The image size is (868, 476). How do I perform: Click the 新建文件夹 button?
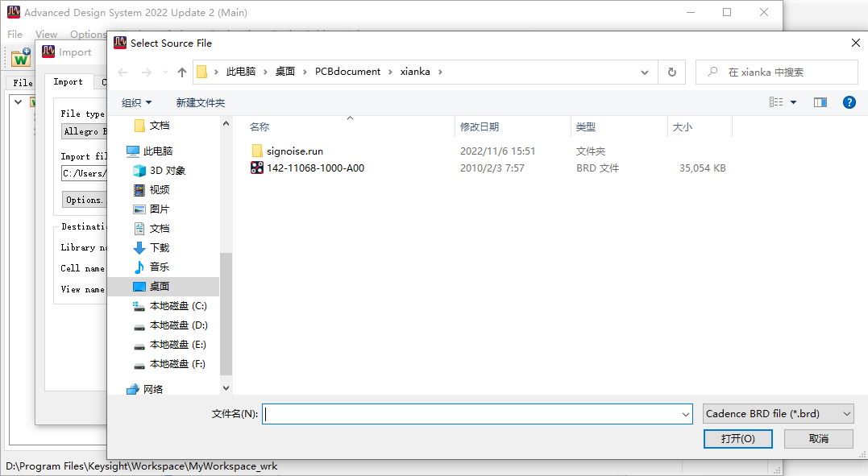coord(201,103)
